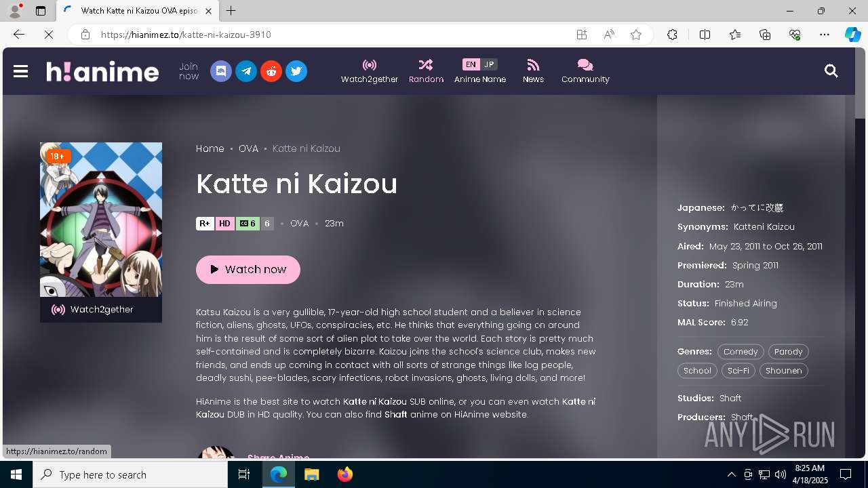Open the Apps available icon in address bar
The width and height of the screenshot is (868, 488).
click(x=582, y=35)
